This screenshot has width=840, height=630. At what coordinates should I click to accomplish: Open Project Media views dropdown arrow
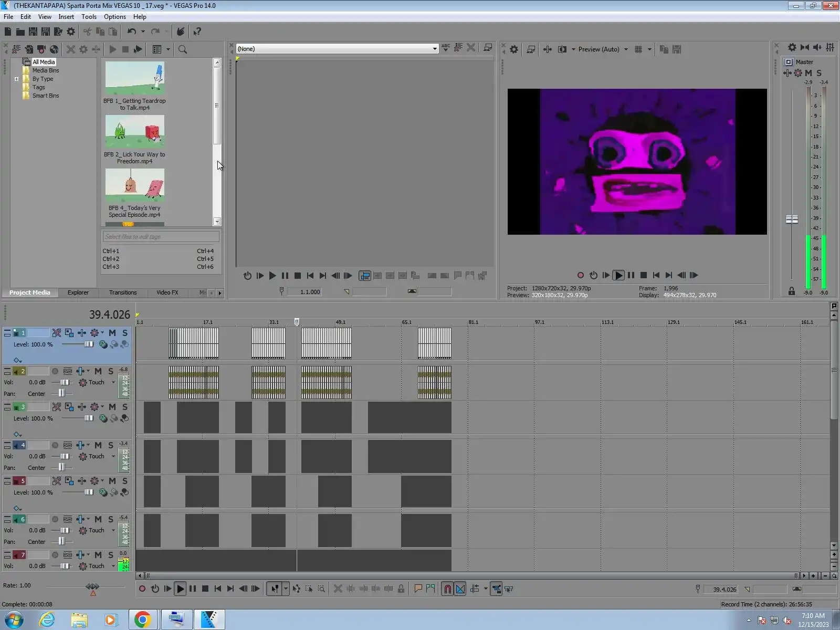point(169,49)
